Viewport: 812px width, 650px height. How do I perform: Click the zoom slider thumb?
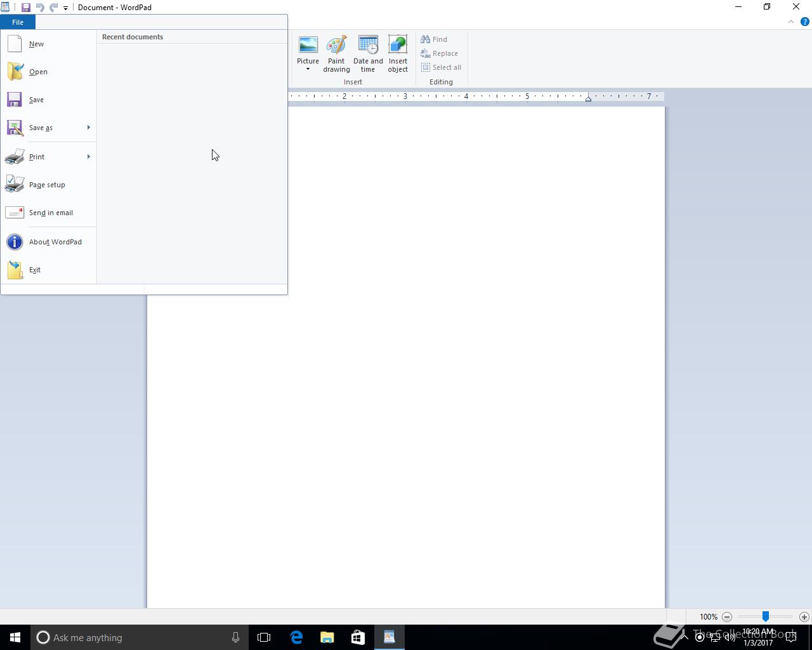(766, 616)
